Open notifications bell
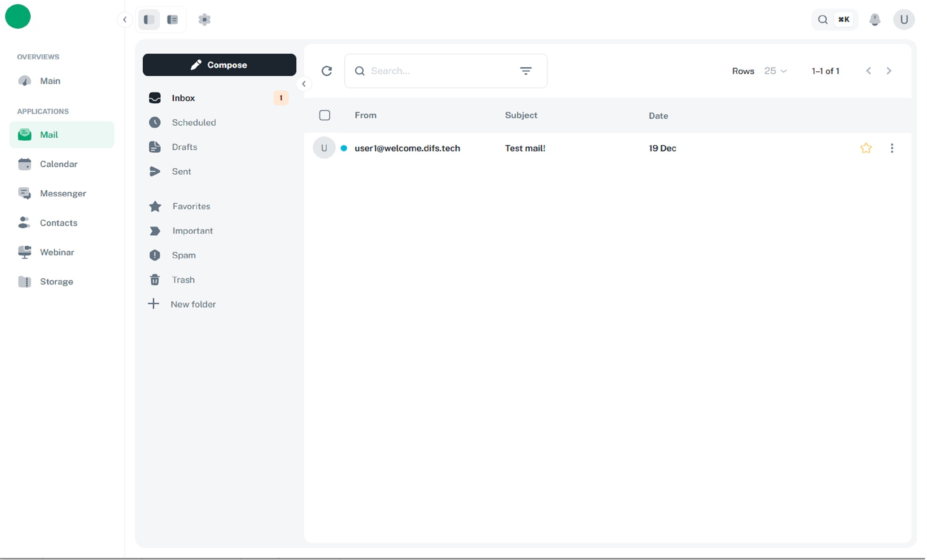 [x=875, y=20]
